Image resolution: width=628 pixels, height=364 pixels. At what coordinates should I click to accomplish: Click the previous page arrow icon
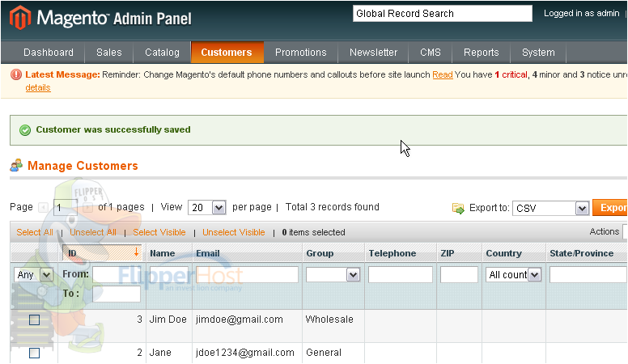43,207
